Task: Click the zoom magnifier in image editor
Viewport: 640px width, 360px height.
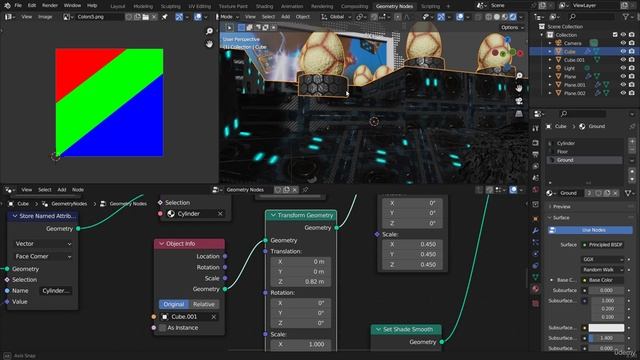Action: (x=209, y=31)
